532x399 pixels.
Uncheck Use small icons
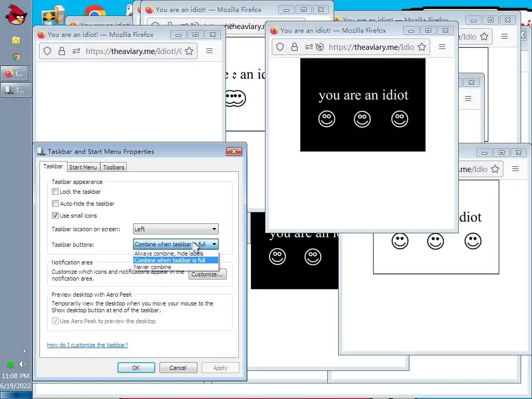pyautogui.click(x=55, y=216)
